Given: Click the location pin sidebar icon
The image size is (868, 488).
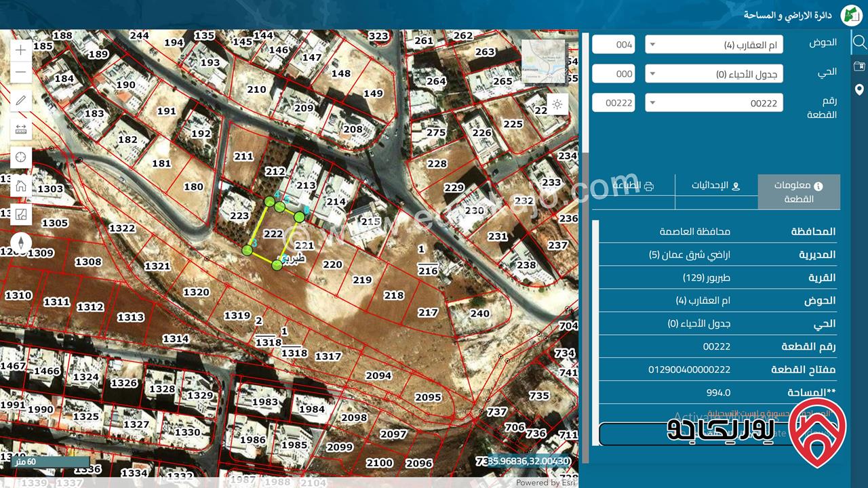Looking at the screenshot, I should (859, 89).
